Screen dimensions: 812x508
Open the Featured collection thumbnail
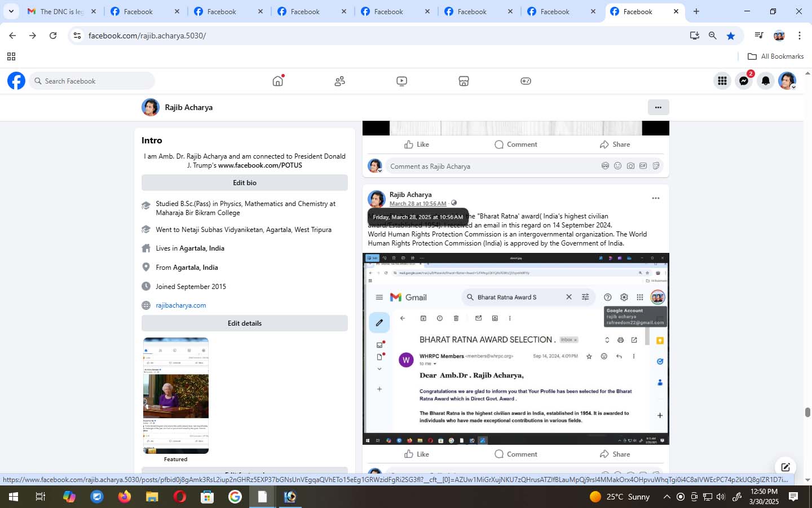pyautogui.click(x=176, y=396)
